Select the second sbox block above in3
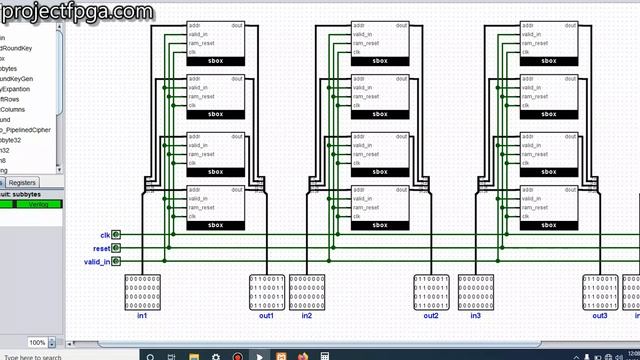This screenshot has width=640, height=360. [x=549, y=97]
